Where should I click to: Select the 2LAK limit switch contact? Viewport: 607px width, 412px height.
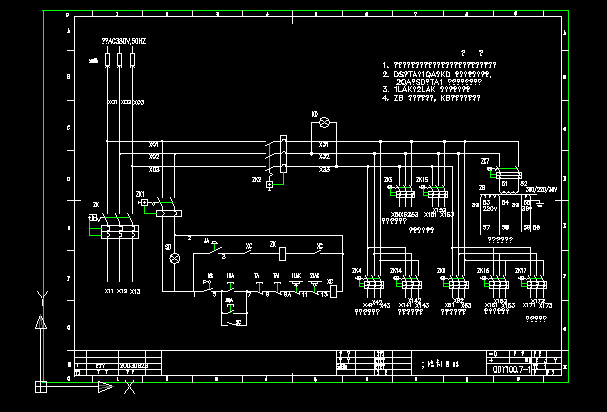pyautogui.click(x=315, y=287)
